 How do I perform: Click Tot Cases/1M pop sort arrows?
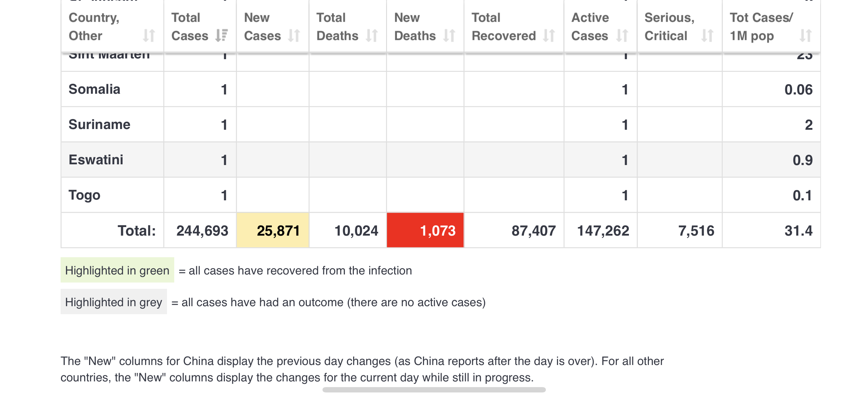click(x=806, y=36)
